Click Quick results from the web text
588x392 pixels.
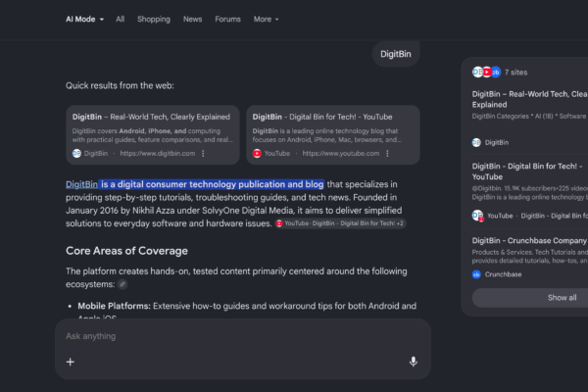click(120, 86)
